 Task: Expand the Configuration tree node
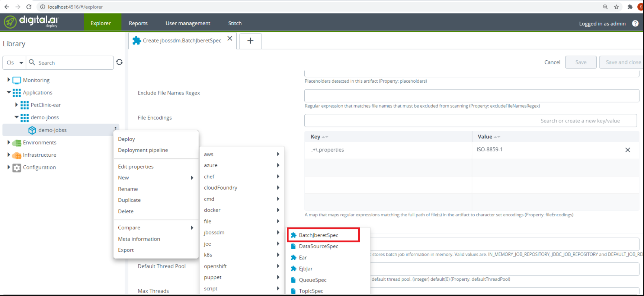9,167
